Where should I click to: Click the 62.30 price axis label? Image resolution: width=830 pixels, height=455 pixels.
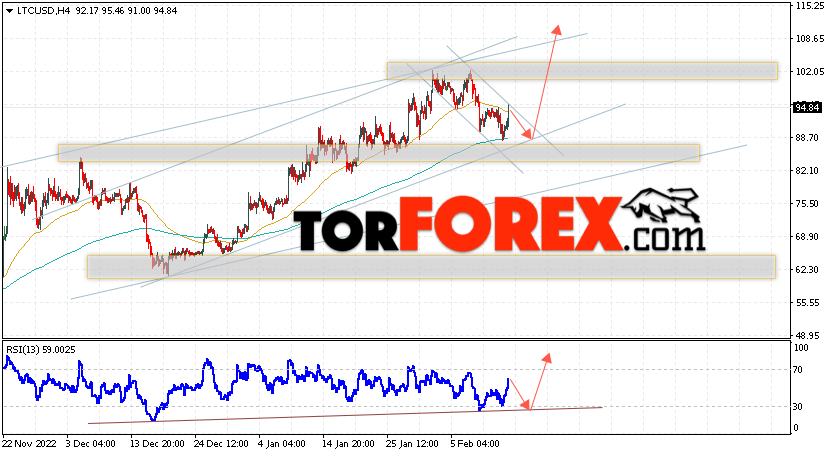tap(807, 270)
